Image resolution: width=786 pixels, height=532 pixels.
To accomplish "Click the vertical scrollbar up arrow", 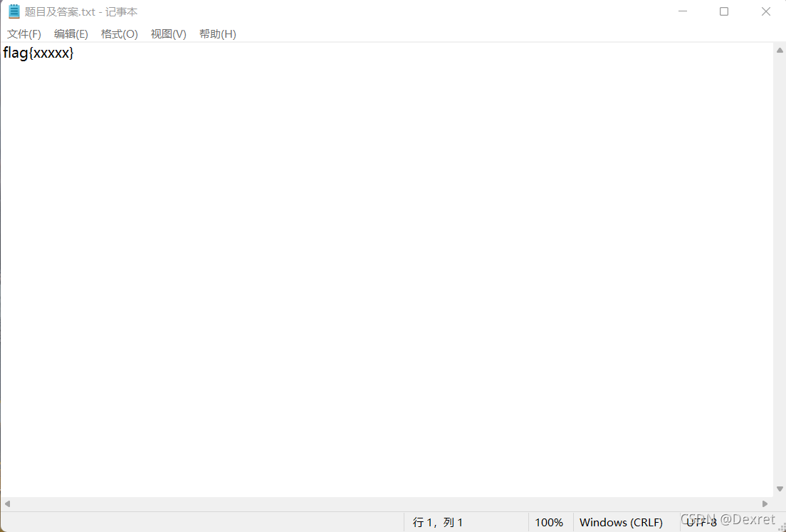I will (780, 50).
